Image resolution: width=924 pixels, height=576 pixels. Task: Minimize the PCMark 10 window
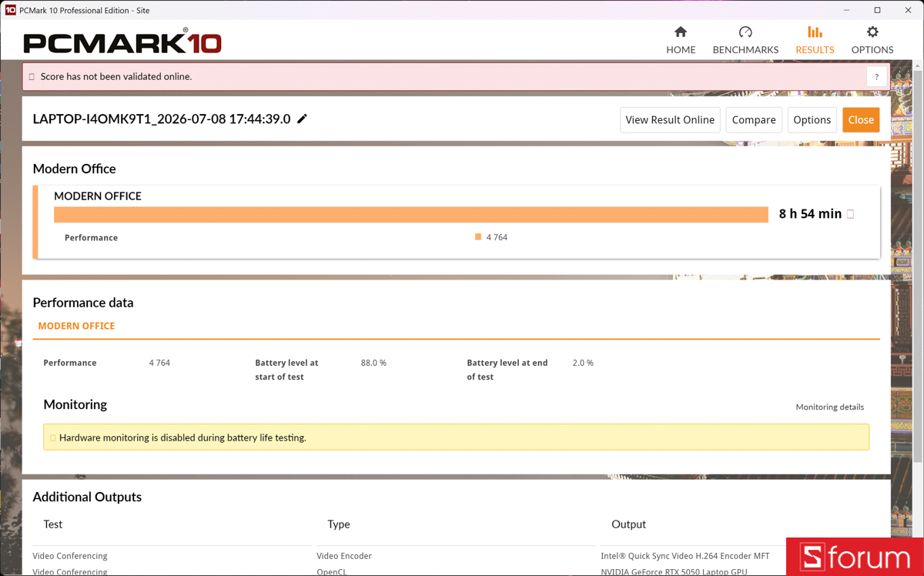(847, 10)
